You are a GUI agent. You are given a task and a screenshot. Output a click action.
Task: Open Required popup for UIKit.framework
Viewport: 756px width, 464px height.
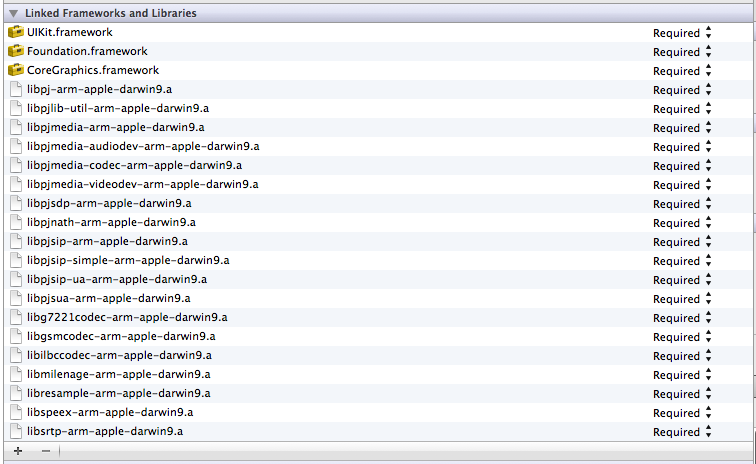click(682, 33)
